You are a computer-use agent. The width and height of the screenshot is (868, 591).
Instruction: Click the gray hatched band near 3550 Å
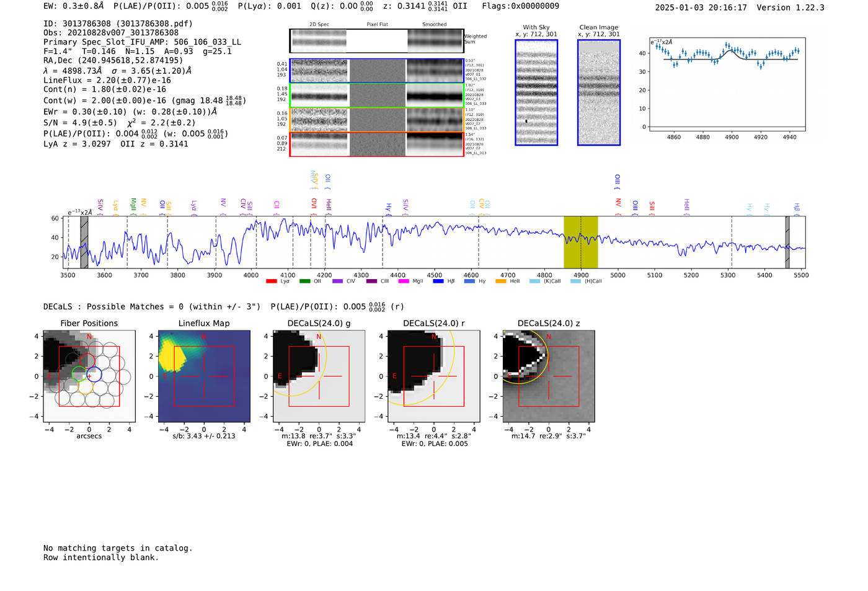[x=84, y=242]
